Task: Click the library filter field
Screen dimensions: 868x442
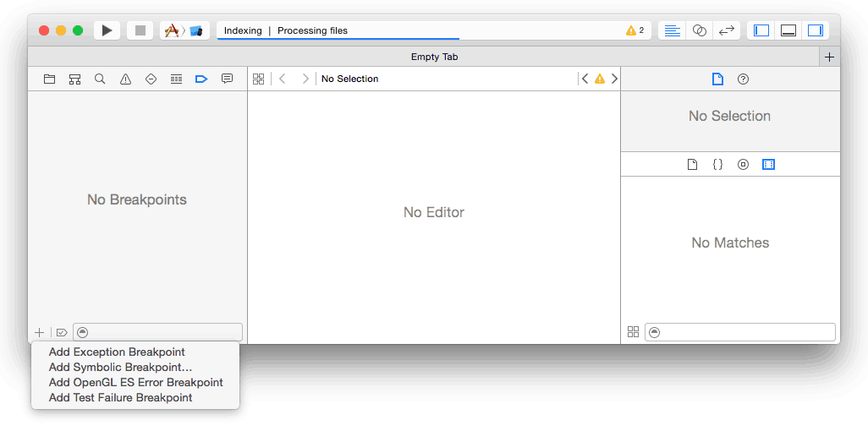Action: coord(740,332)
